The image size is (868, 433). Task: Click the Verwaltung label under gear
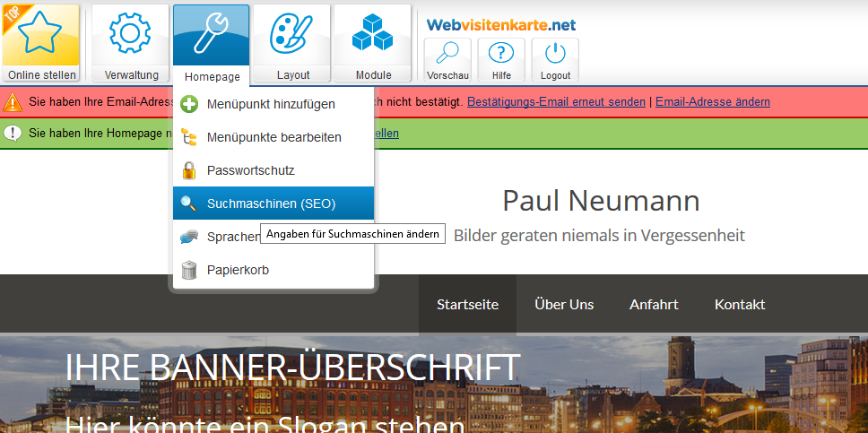click(131, 74)
